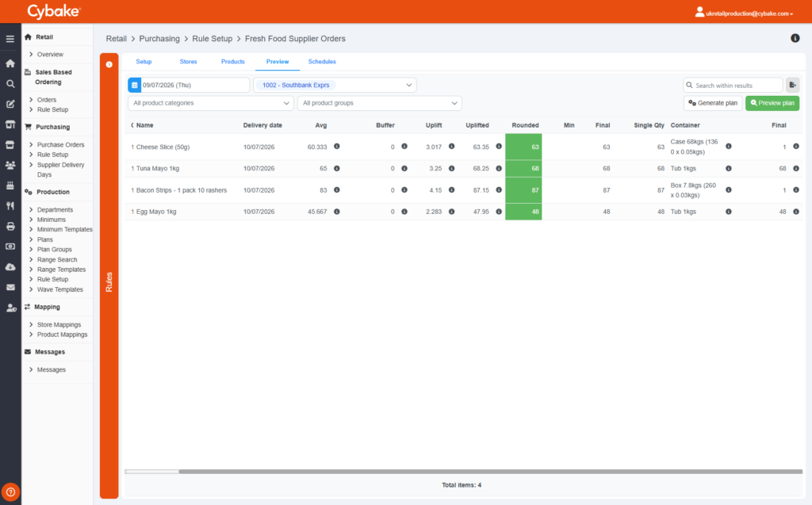Click Uplifted info icon for Egg Mayo 1kg
812x505 pixels.
[x=499, y=212]
